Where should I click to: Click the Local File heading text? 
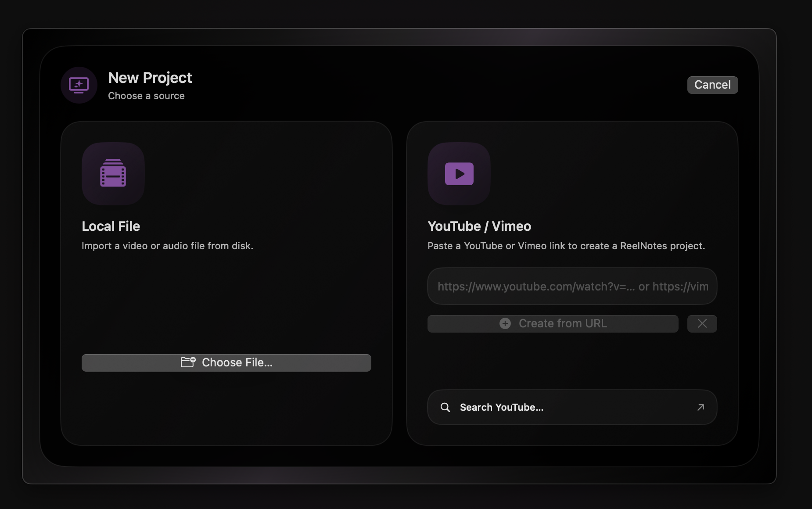111,226
